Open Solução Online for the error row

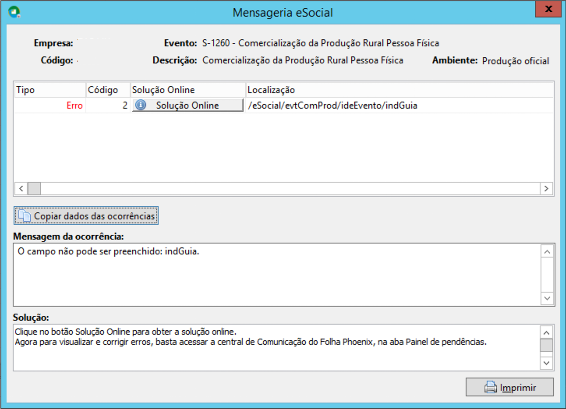click(x=188, y=105)
